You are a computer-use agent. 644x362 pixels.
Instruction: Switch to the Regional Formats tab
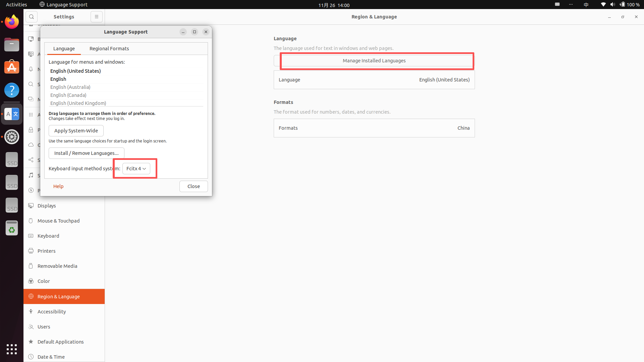[109, 49]
